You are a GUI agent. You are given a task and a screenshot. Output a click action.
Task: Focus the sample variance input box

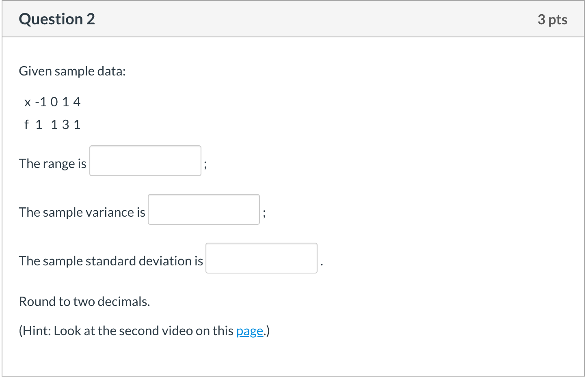(x=204, y=209)
